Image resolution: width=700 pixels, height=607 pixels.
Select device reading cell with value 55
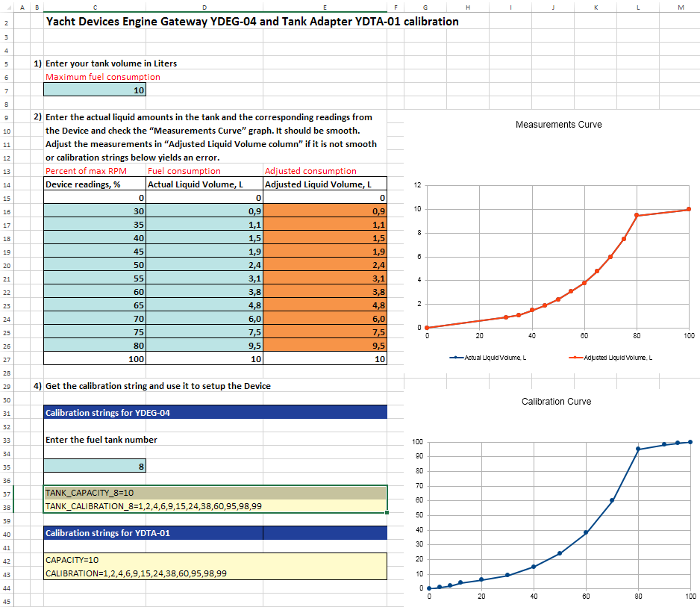tap(95, 278)
